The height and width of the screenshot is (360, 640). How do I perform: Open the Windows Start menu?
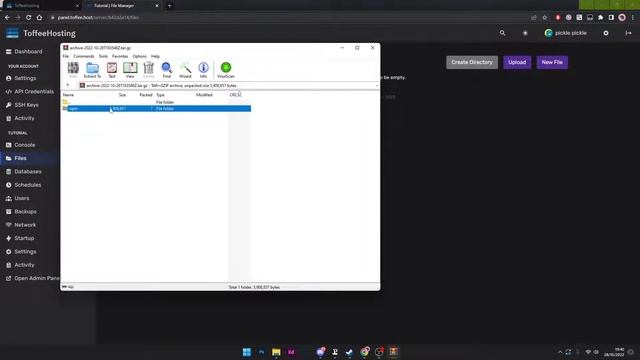pyautogui.click(x=247, y=352)
